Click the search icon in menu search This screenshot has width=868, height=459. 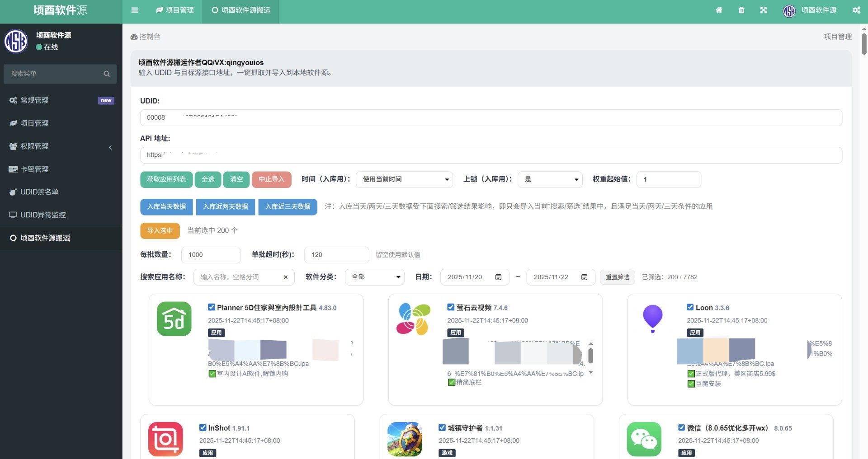click(x=107, y=74)
